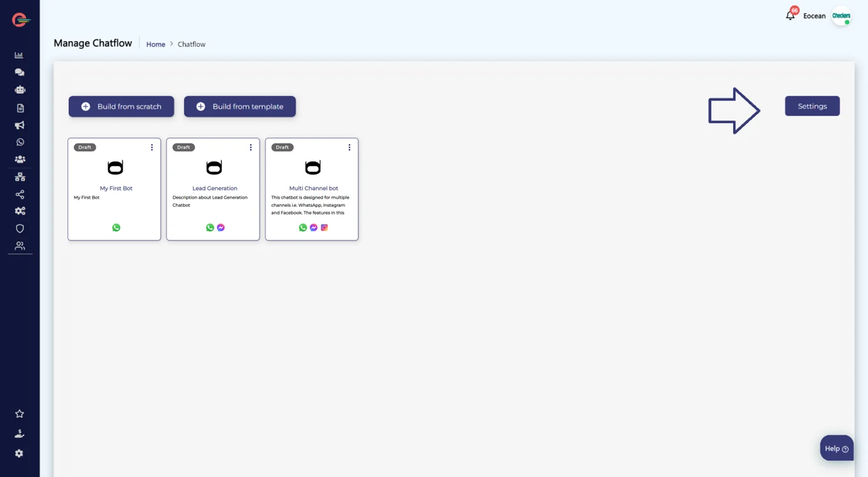Viewport: 868px width, 477px height.
Task: Open the chat conversations sidebar icon
Action: (x=20, y=73)
